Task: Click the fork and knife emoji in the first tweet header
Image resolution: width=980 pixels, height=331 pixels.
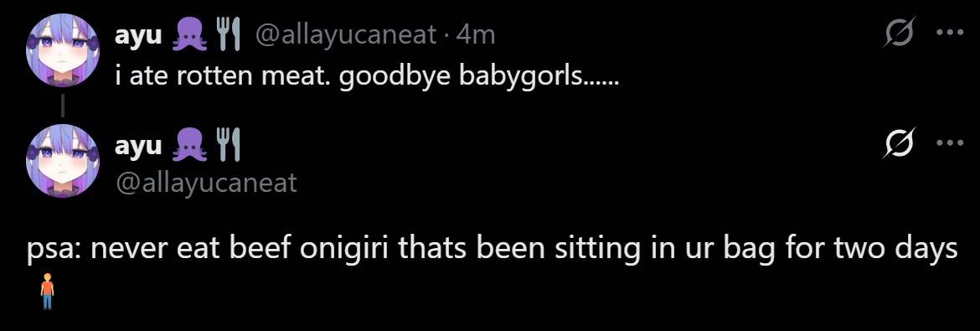Action: [228, 34]
